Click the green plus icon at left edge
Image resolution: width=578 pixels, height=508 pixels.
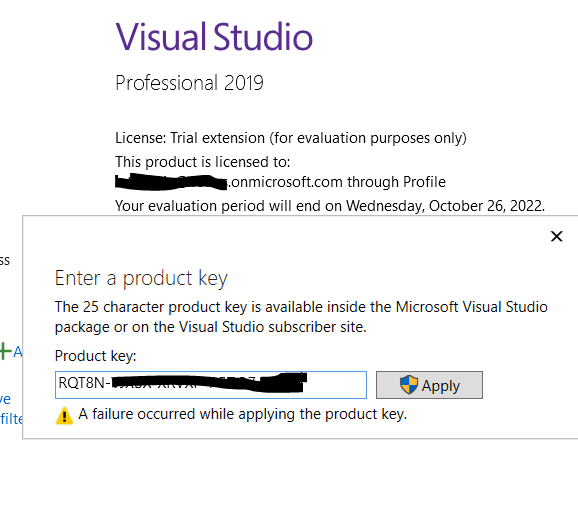[x=6, y=351]
